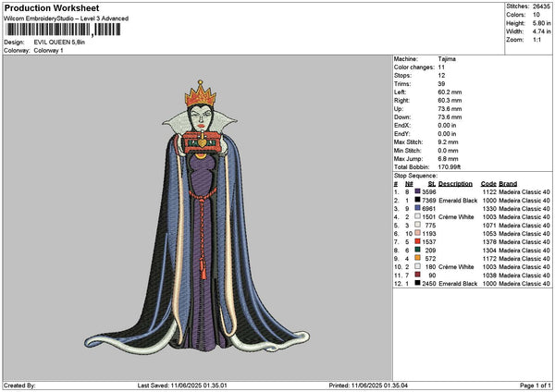Viewport: 555px width, 392px height.
Task: Click the barcode under the worksheet title
Action: click(x=63, y=30)
